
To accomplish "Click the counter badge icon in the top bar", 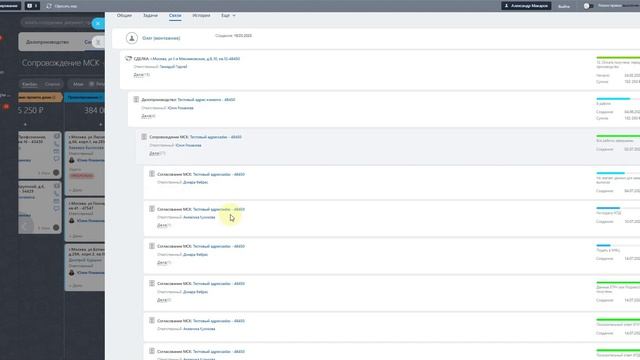I will [x=32, y=6].
